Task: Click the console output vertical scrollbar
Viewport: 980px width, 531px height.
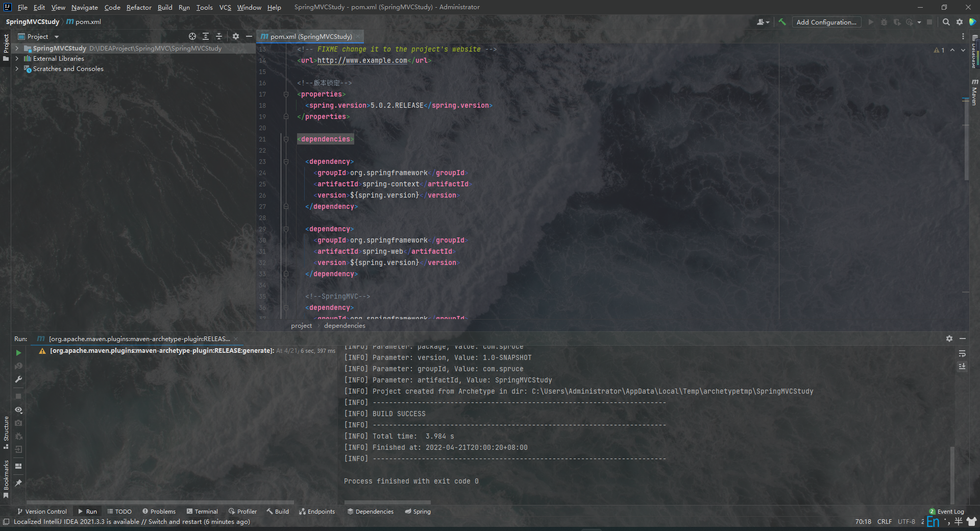Action: pyautogui.click(x=952, y=475)
